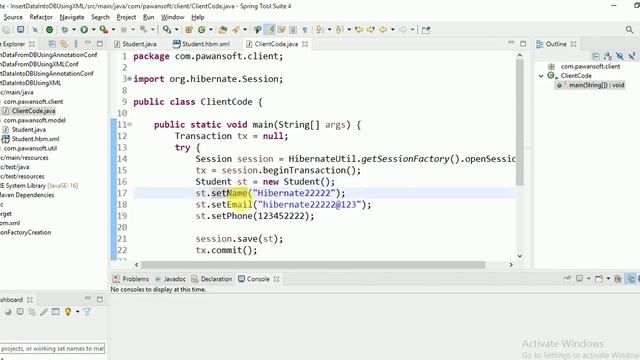Click the Debug bug icon in toolbar
Screen dimensions: 640x360
point(64,29)
